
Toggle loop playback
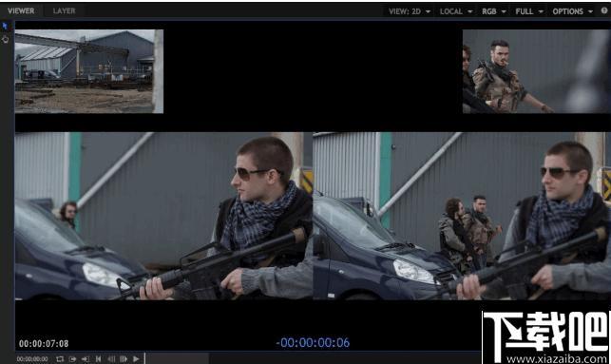point(60,359)
